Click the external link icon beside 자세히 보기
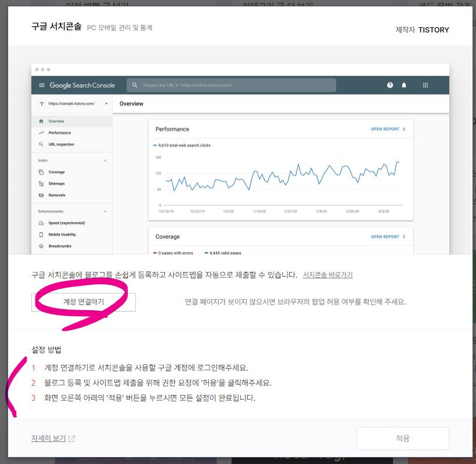Viewport: 476px width, 464px height. pos(71,438)
